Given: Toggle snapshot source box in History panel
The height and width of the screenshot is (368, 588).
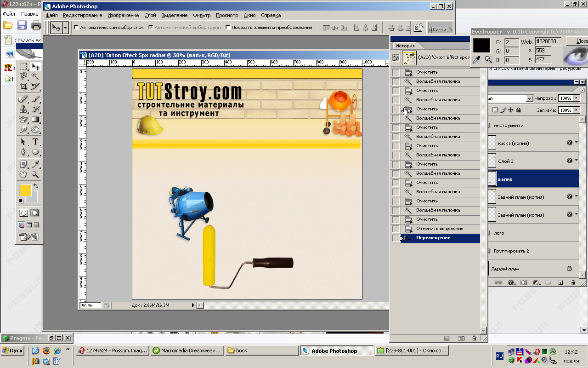Looking at the screenshot, I should pos(396,58).
